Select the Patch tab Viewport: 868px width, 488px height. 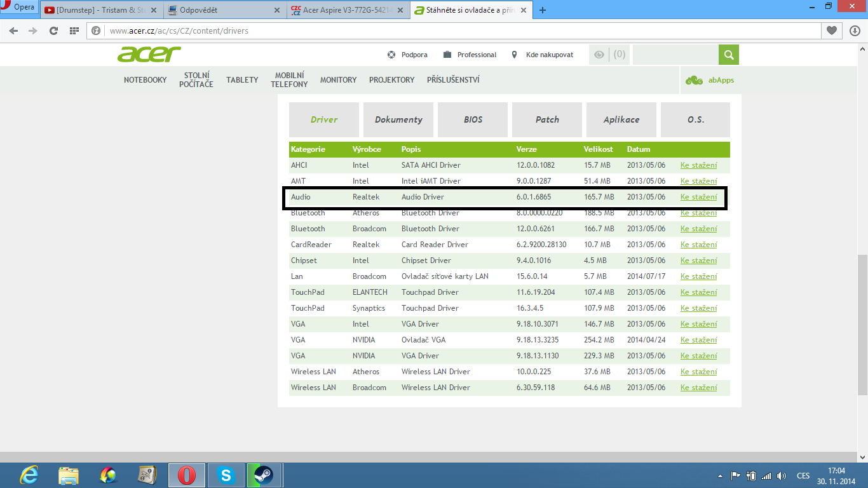547,119
